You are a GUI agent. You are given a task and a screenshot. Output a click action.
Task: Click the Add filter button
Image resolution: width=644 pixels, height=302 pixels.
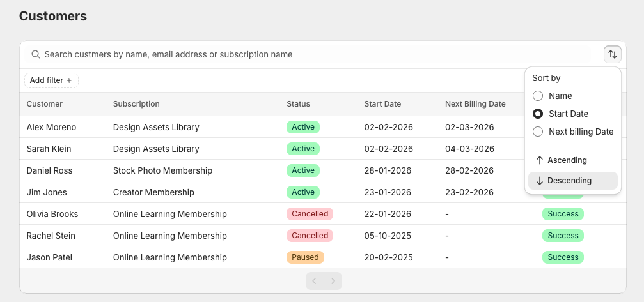click(51, 80)
